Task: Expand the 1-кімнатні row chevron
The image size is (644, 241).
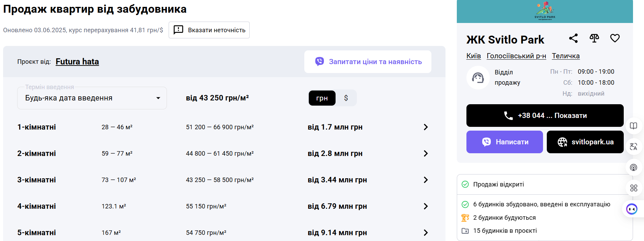Action: [426, 127]
